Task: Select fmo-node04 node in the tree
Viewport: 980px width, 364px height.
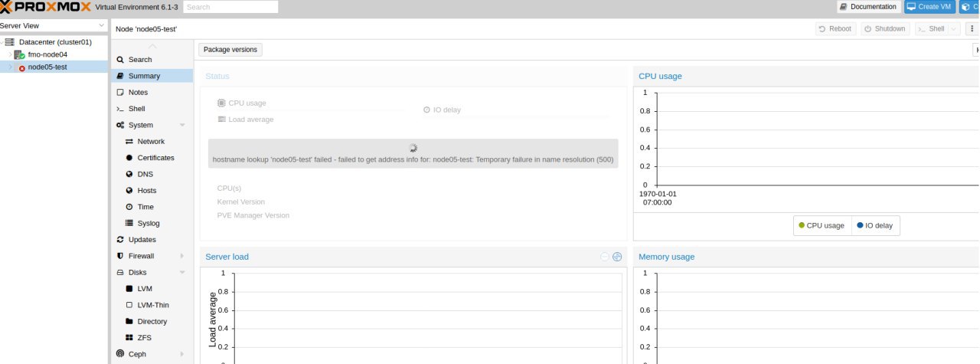Action: [47, 54]
